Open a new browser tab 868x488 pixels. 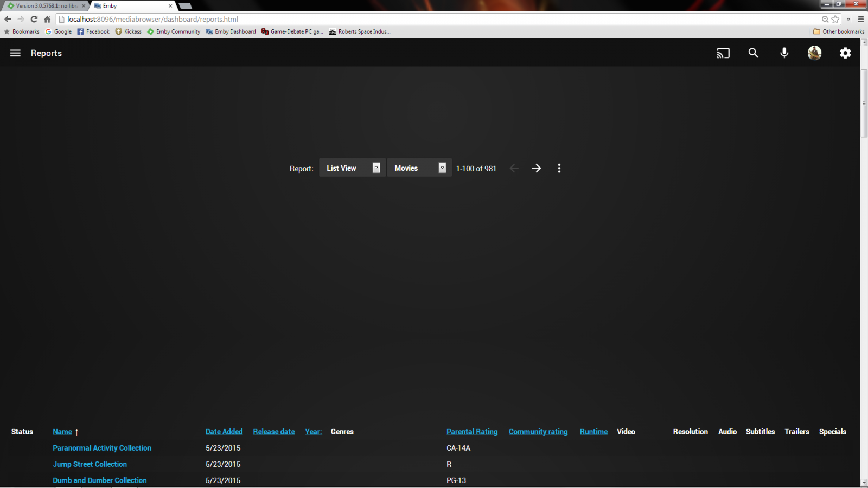click(x=186, y=6)
